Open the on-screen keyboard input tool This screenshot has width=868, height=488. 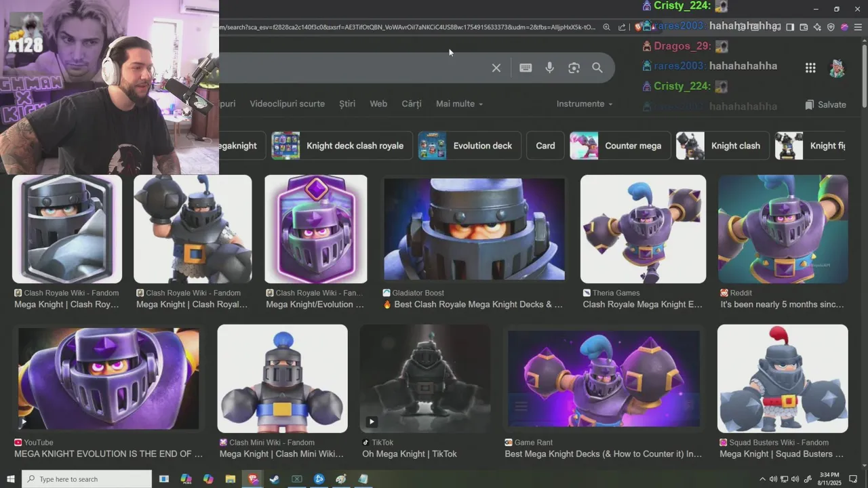[526, 68]
